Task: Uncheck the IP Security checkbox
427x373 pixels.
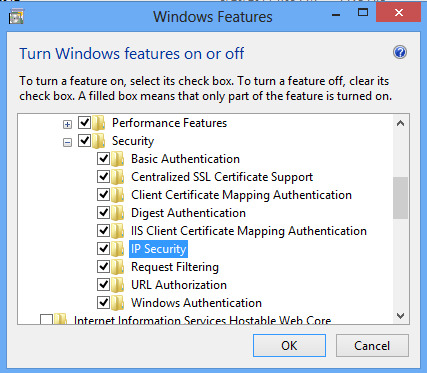Action: coord(104,248)
